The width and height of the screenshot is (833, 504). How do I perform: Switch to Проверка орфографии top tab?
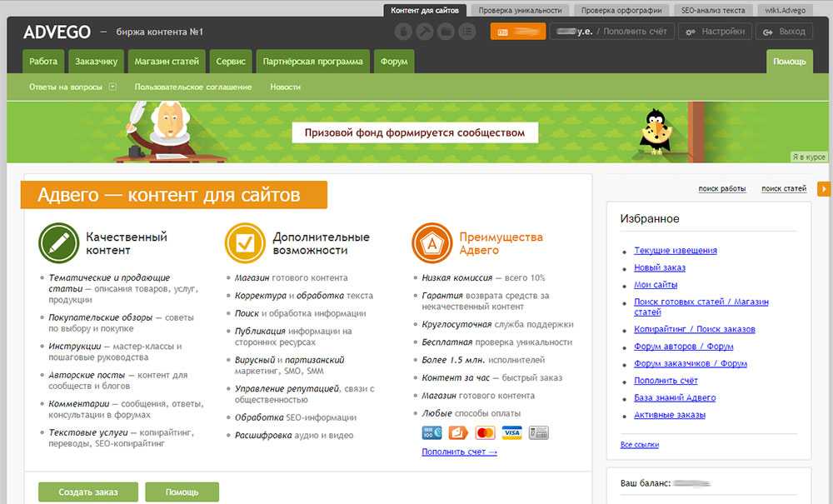tap(621, 10)
